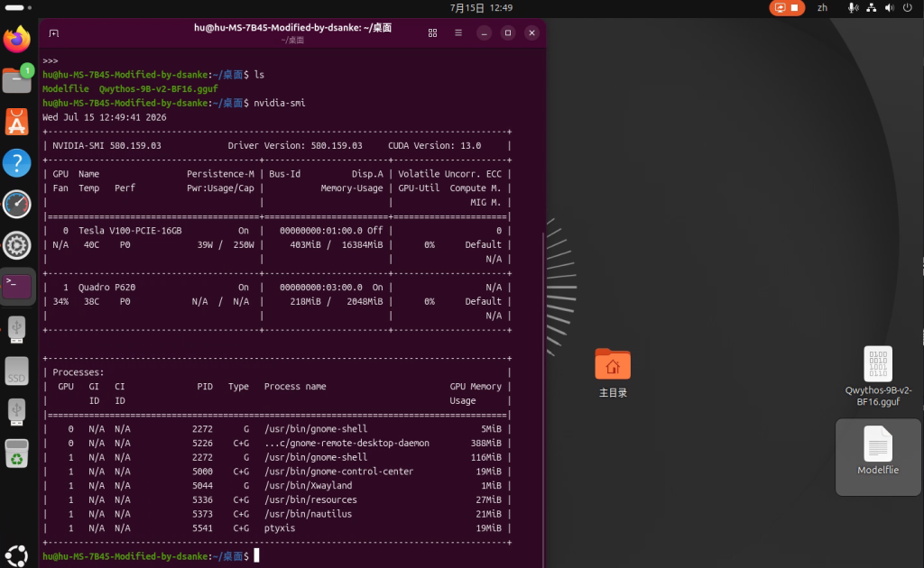The image size is (924, 568).
Task: Click the 'nvidia-smi' command text
Action: point(280,103)
